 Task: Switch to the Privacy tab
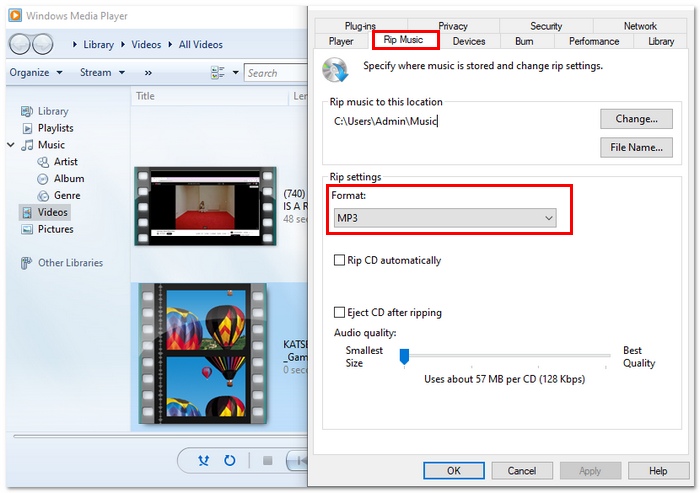point(453,26)
